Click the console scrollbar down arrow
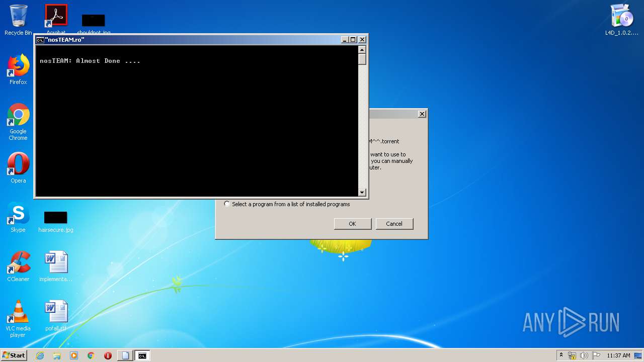644x362 pixels. click(362, 193)
